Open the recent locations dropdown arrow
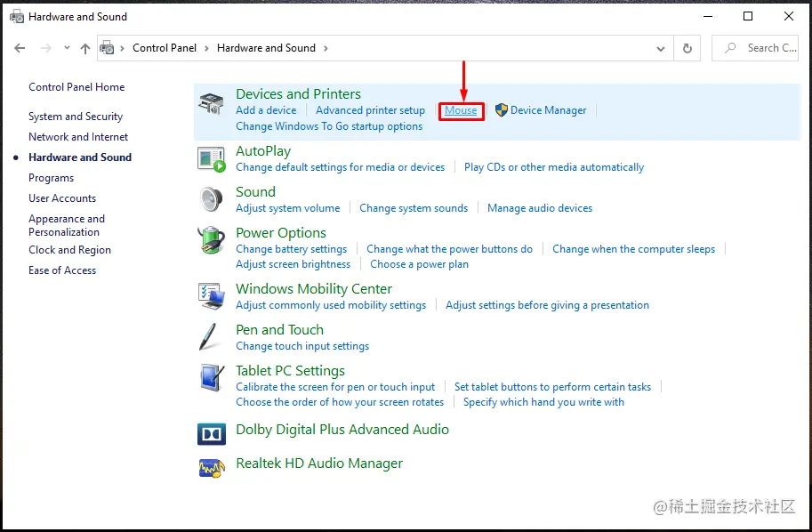Image resolution: width=812 pixels, height=532 pixels. pyautogui.click(x=67, y=48)
